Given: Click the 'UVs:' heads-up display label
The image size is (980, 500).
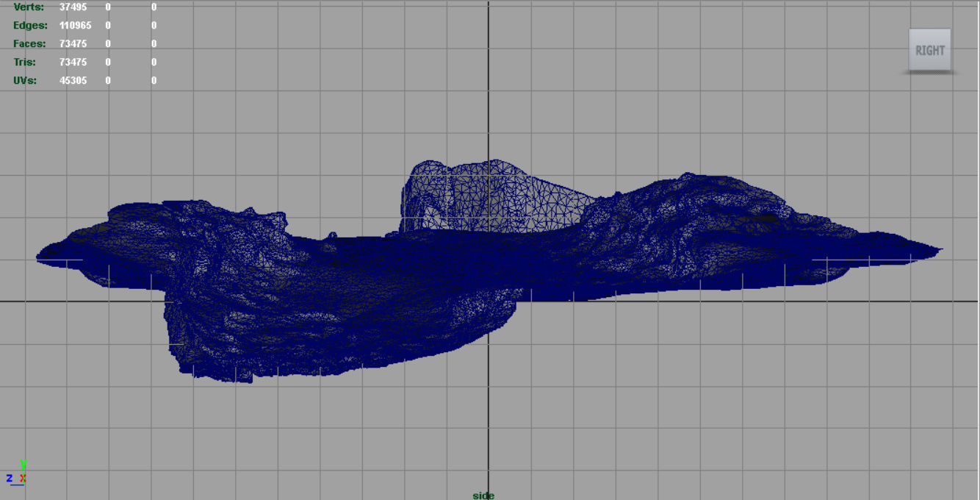Looking at the screenshot, I should click(25, 81).
